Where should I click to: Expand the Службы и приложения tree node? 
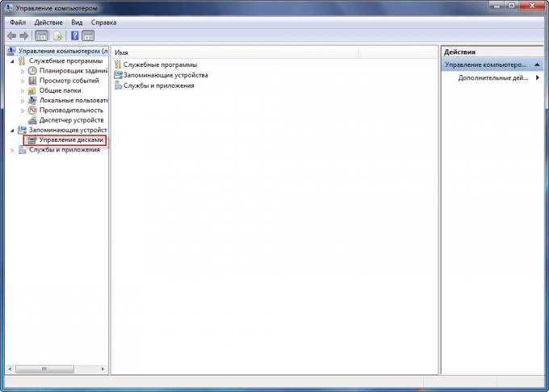point(12,149)
